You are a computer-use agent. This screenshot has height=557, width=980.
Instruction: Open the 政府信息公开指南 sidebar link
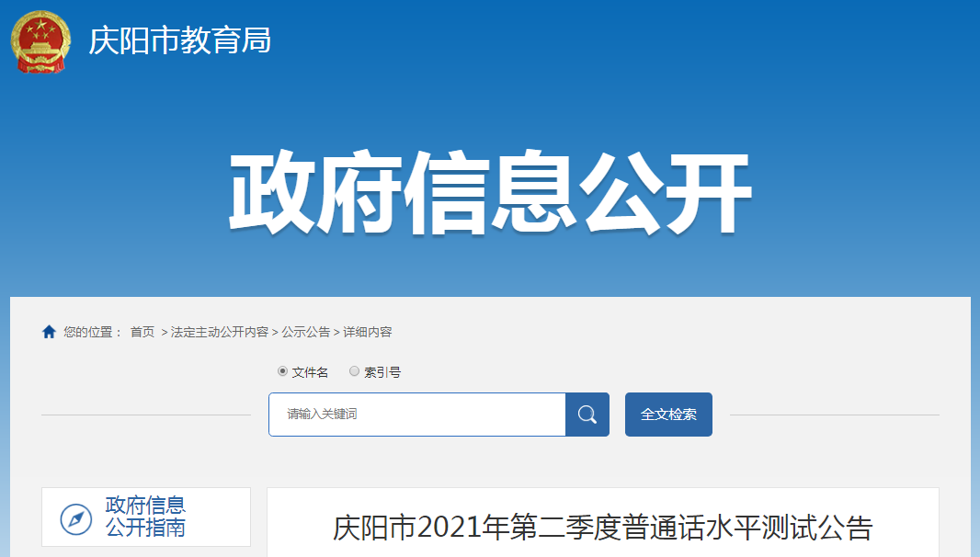[x=145, y=517]
